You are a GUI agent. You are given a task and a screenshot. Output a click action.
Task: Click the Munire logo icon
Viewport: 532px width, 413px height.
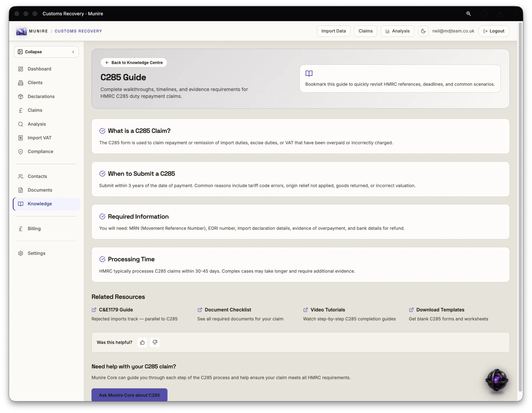pos(21,31)
